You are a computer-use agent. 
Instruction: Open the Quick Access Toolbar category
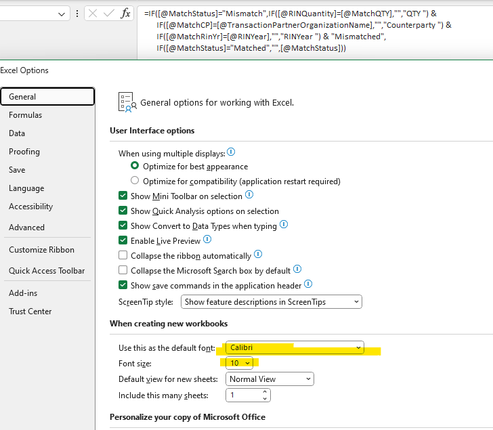click(x=47, y=271)
